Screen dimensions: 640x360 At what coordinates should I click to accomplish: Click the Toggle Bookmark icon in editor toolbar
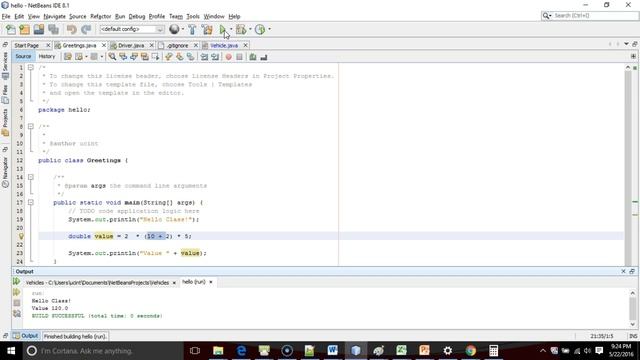pos(191,57)
